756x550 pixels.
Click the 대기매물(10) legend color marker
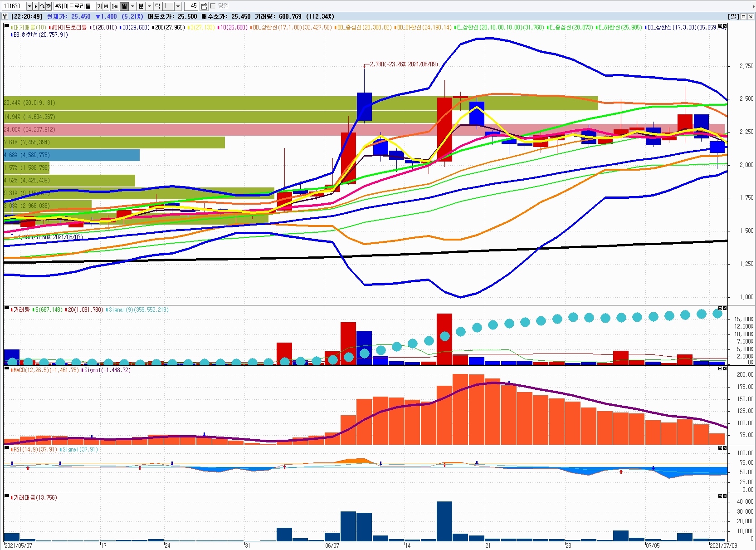coord(11,28)
